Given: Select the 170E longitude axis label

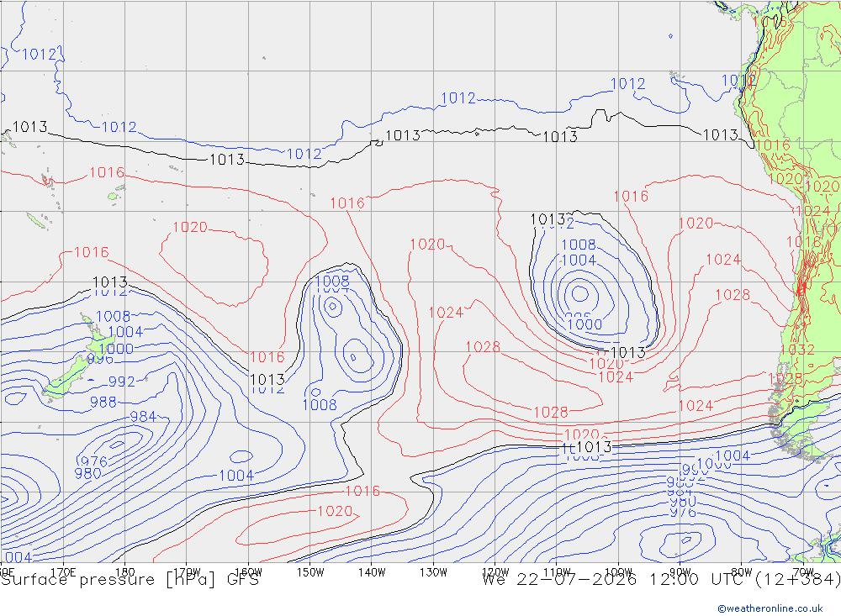Looking at the screenshot, I should [63, 572].
